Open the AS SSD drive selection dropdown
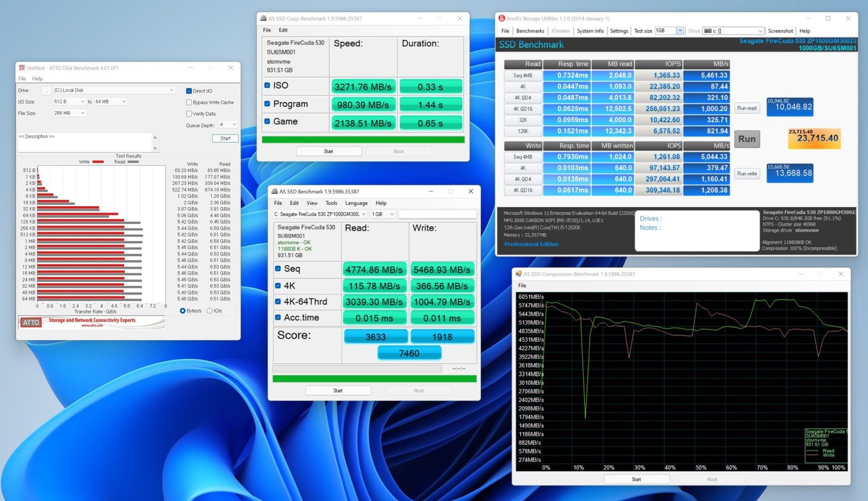The image size is (868, 501). click(320, 214)
